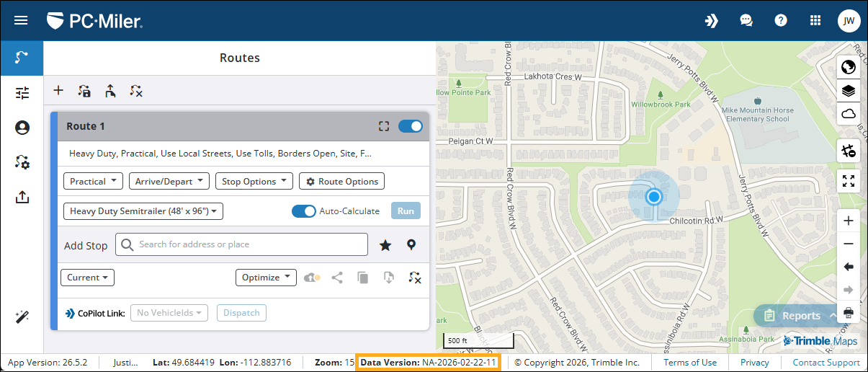
Task: Click the route profile summary text
Action: [x=220, y=154]
